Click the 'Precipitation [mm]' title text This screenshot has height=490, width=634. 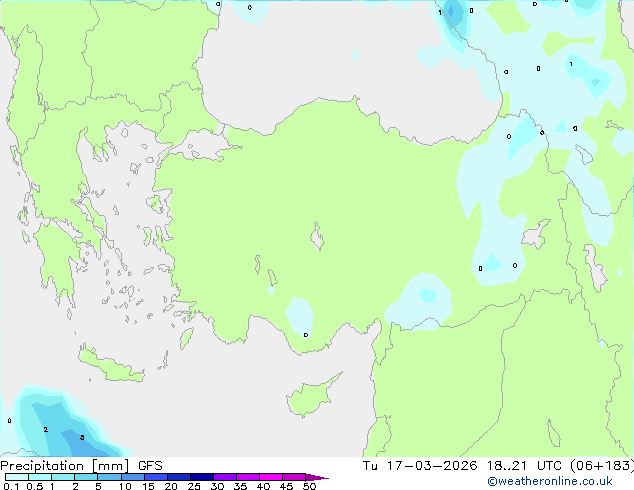(65, 466)
